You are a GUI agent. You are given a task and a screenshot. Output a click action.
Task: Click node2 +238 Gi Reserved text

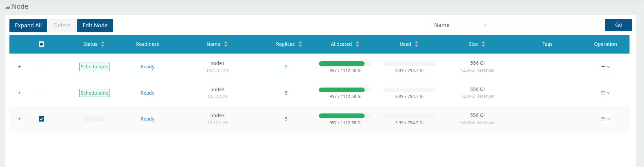click(x=477, y=96)
